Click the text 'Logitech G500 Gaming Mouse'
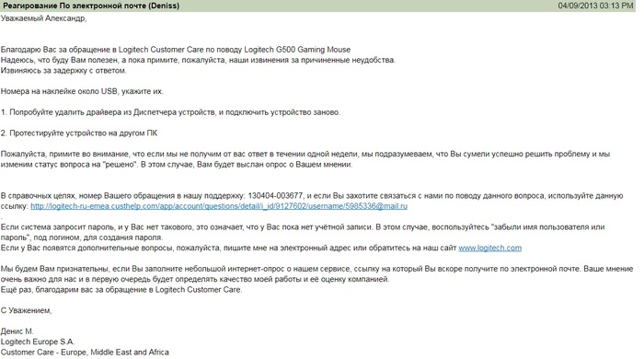 [297, 50]
